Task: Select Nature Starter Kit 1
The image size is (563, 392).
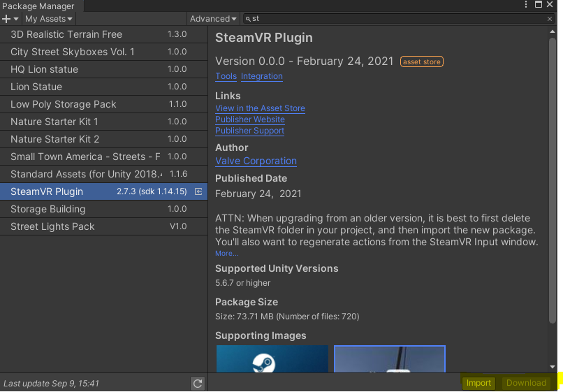Action: pyautogui.click(x=103, y=122)
